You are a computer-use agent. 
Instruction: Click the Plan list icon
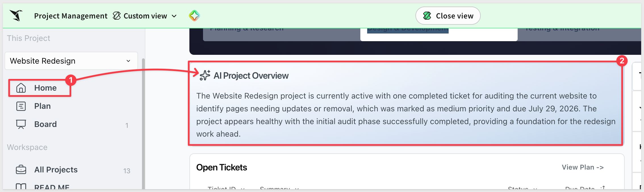[x=21, y=106]
